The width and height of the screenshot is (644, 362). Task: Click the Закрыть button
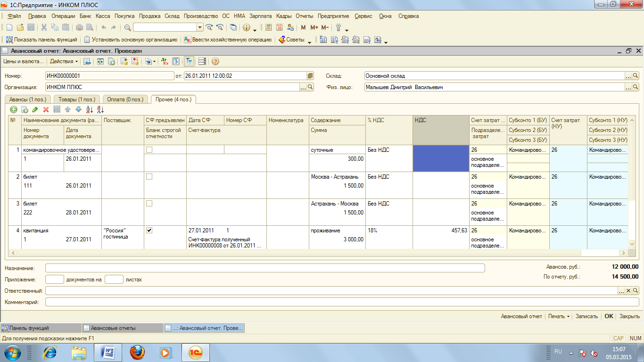click(x=629, y=316)
